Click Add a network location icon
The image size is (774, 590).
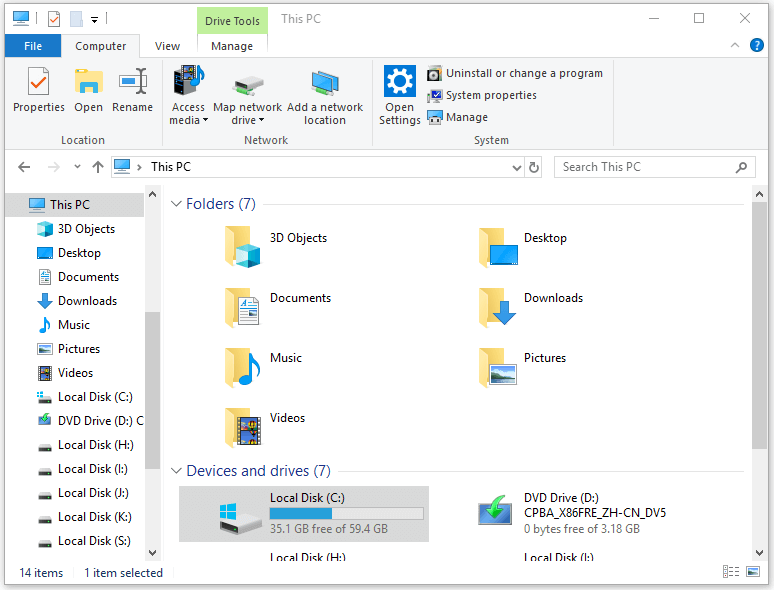[x=325, y=83]
